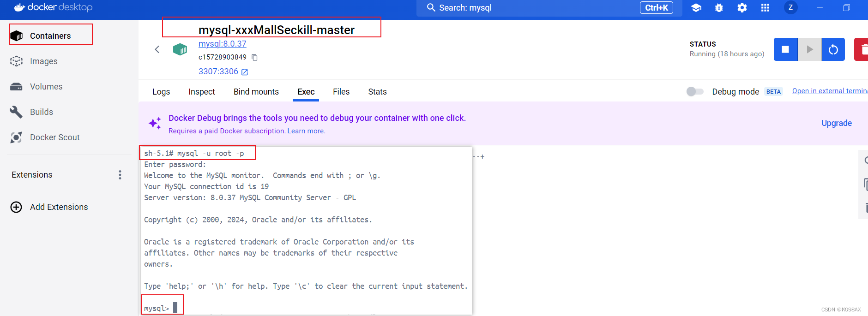Click the mysql> terminal prompt
The height and width of the screenshot is (316, 868).
(x=157, y=308)
